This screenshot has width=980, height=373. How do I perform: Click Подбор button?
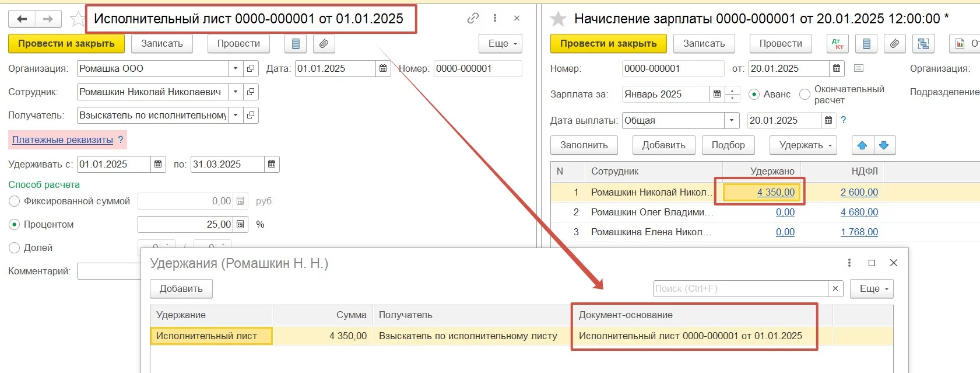pyautogui.click(x=728, y=145)
